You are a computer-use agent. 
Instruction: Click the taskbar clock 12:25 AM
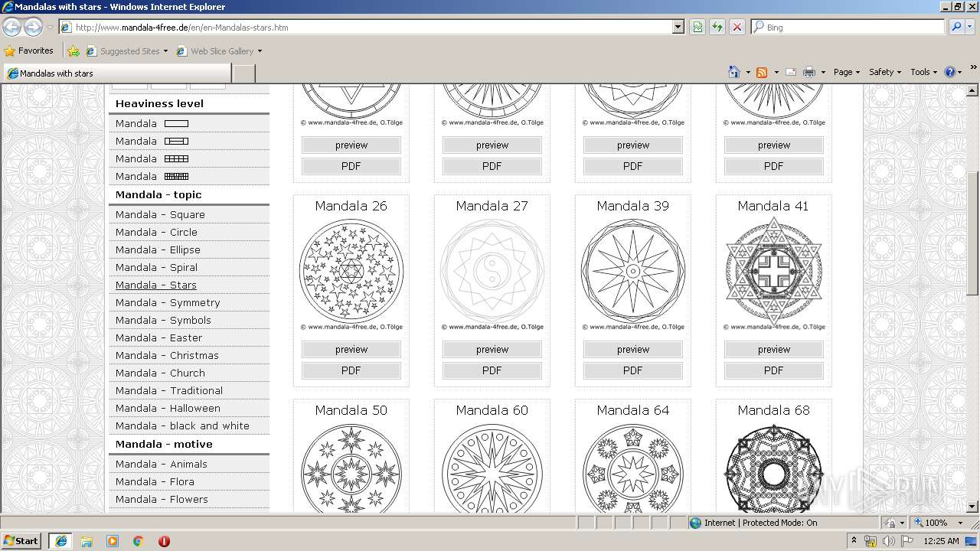(942, 541)
